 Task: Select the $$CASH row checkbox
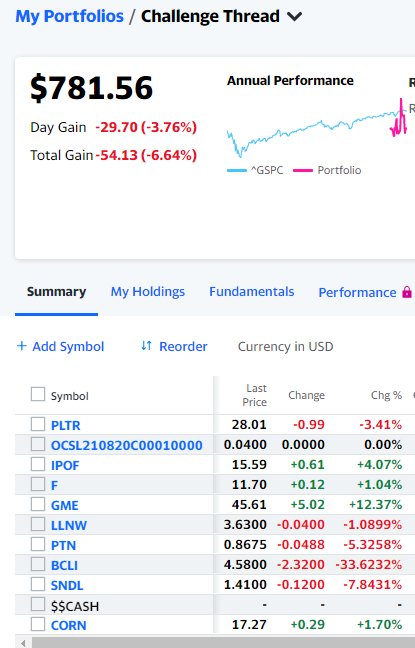[38, 605]
